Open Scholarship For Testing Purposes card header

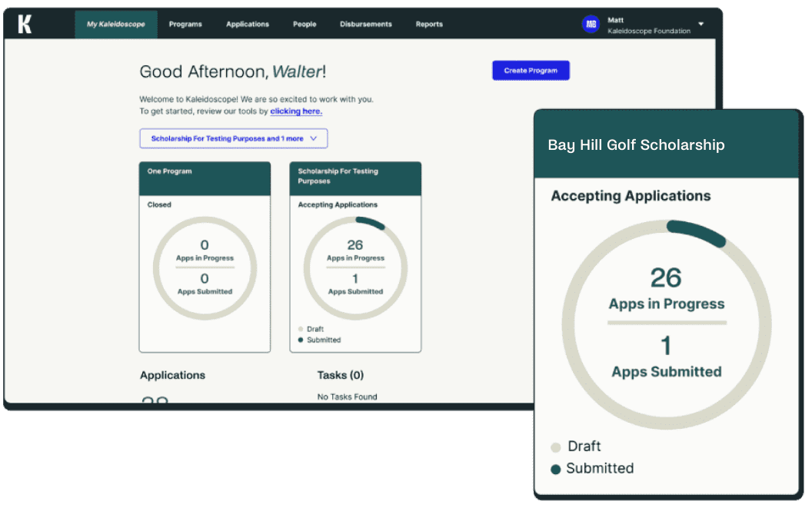pos(355,178)
